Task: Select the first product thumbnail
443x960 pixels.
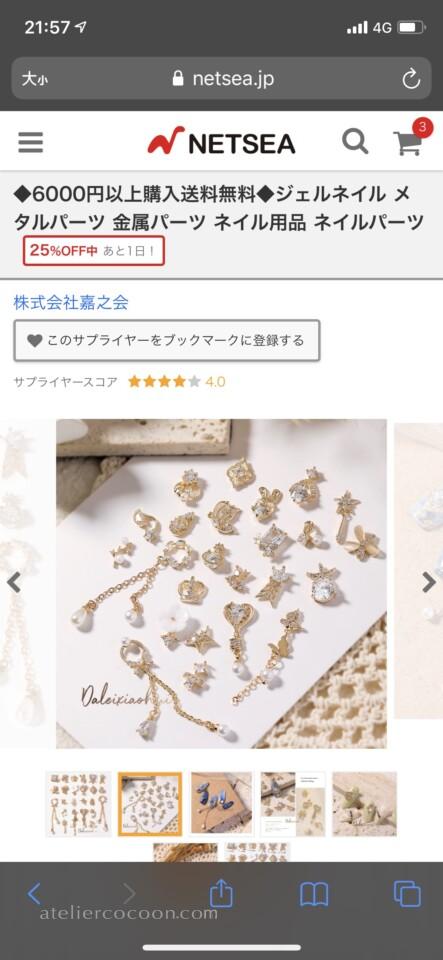Action: tap(78, 804)
